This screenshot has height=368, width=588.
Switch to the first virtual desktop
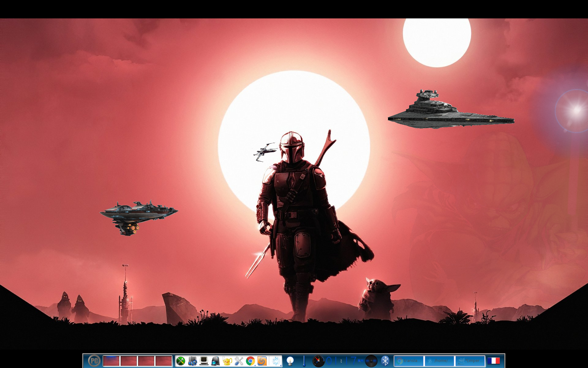tap(111, 361)
